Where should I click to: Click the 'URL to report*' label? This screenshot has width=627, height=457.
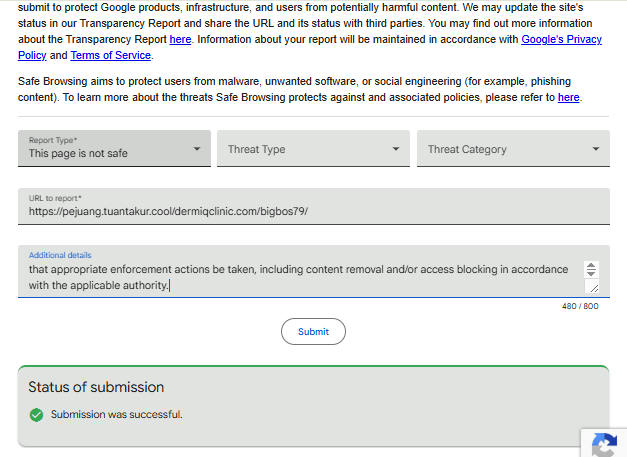(55, 198)
